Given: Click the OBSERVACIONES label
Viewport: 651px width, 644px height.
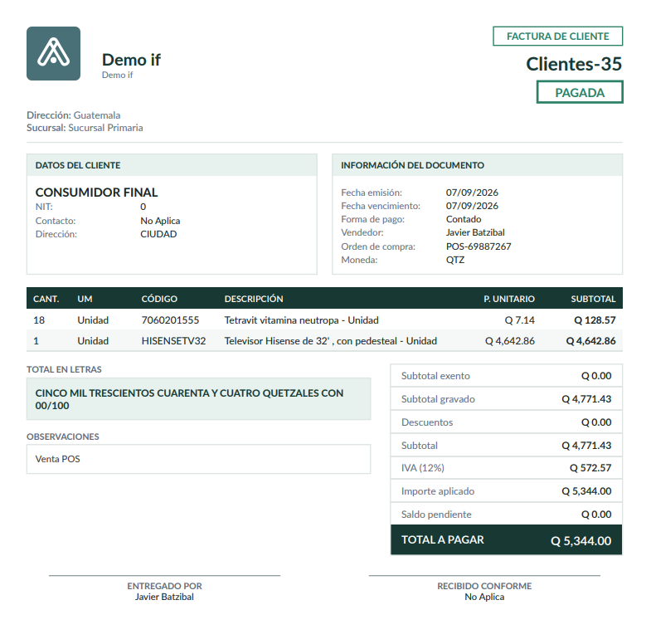Looking at the screenshot, I should click(63, 437).
